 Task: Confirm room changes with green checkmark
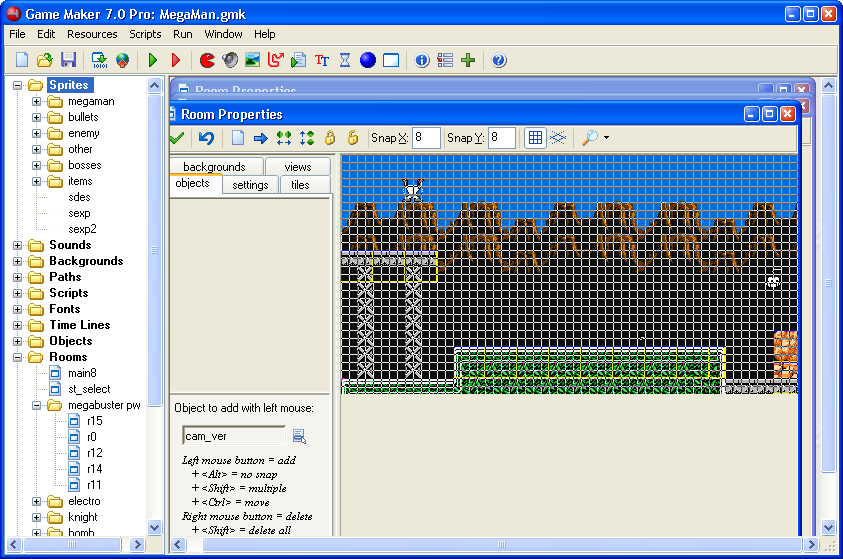[x=177, y=138]
